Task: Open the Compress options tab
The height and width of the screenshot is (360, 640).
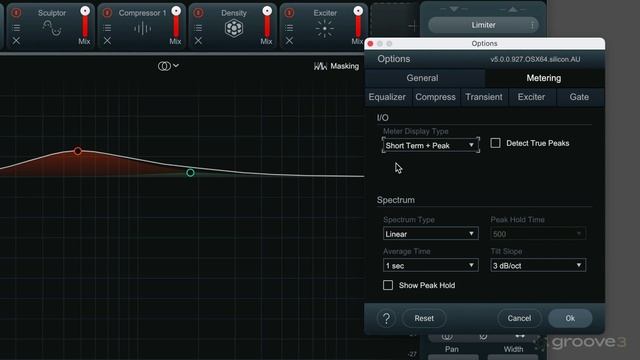Action: click(436, 97)
